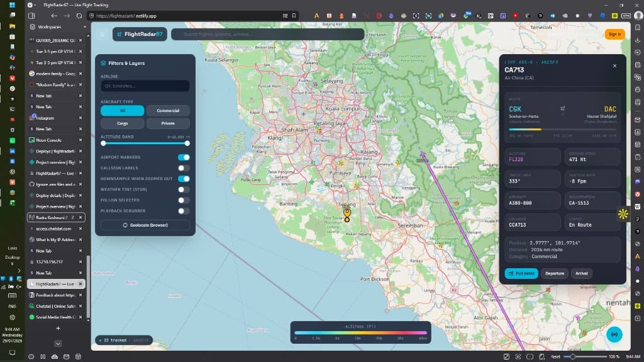644x362 pixels.
Task: Click the altitude band left slider handle
Action: (x=104, y=143)
